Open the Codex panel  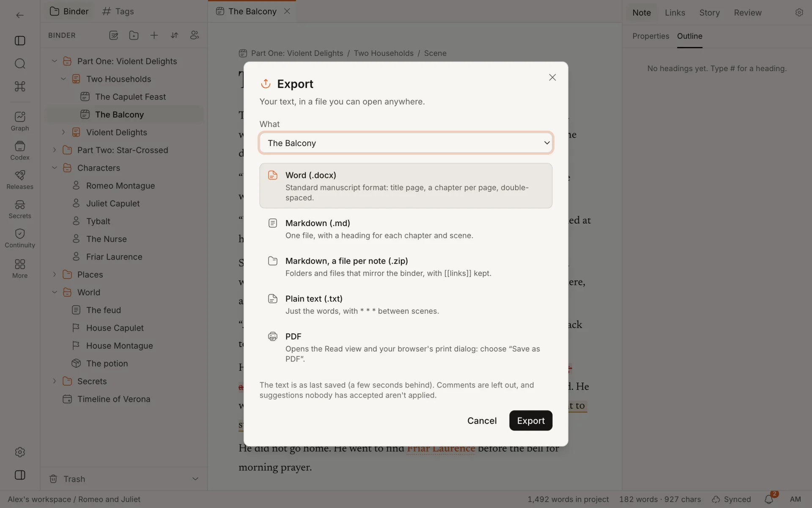click(20, 151)
